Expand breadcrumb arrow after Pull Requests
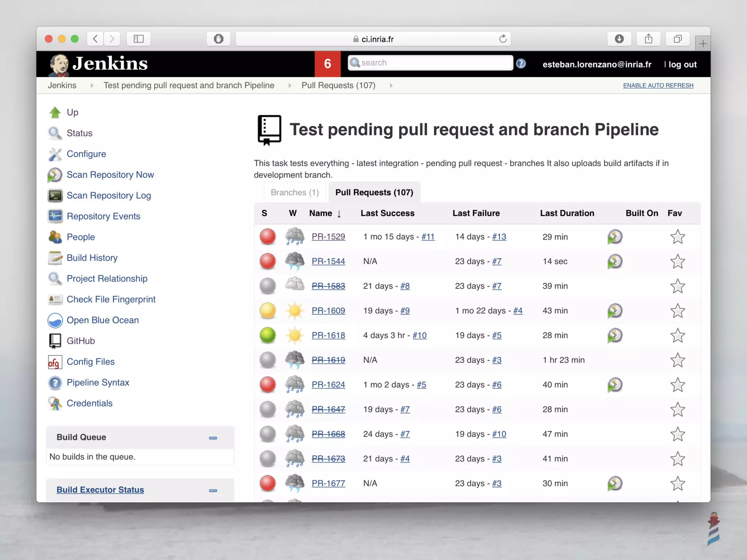Screen dimensions: 747x560 coord(391,86)
